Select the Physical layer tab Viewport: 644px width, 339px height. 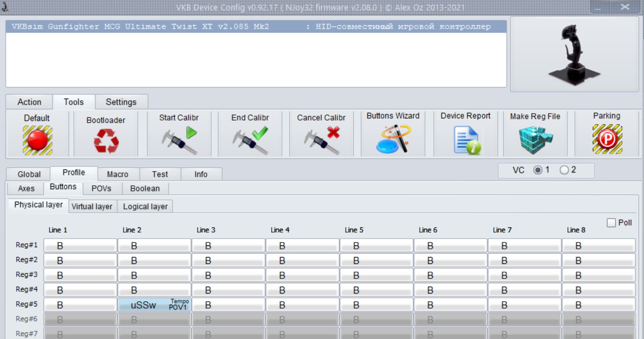(39, 205)
